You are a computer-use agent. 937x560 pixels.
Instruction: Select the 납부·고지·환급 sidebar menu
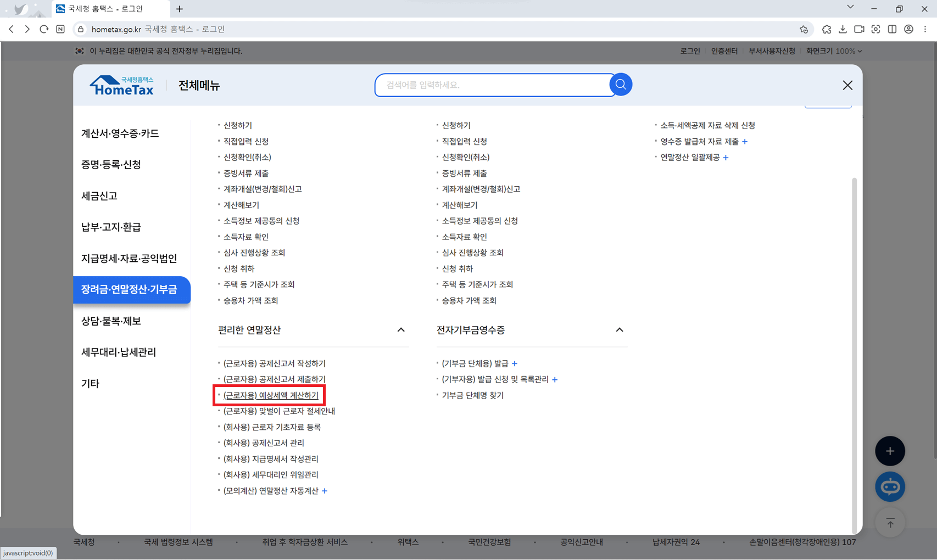point(112,227)
